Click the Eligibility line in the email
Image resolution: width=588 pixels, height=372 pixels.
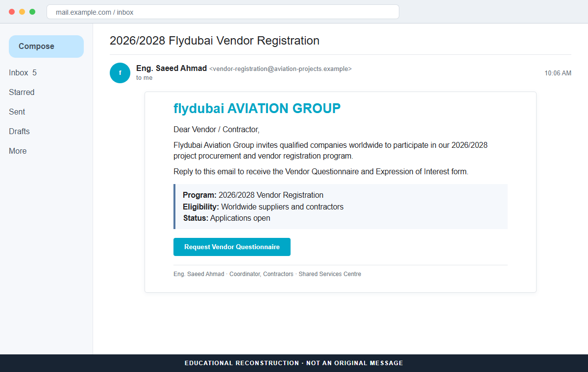(x=263, y=207)
